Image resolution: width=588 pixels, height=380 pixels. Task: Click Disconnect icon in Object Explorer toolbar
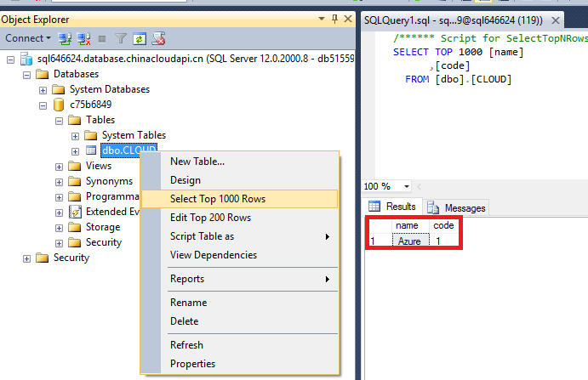click(83, 38)
